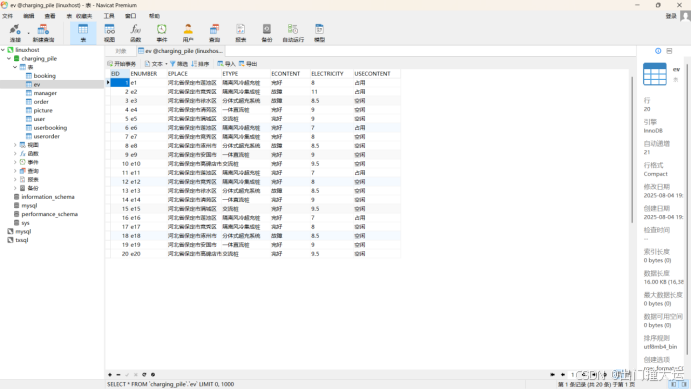The height and width of the screenshot is (389, 692).
Task: Open the Text dropdown in table toolbar
Action: pyautogui.click(x=156, y=64)
